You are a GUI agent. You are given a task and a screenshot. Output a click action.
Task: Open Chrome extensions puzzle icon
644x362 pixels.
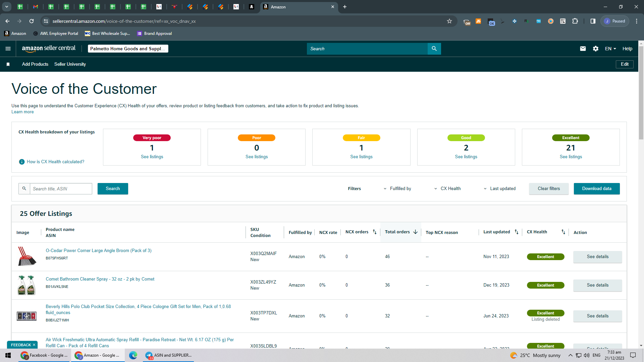pyautogui.click(x=575, y=21)
